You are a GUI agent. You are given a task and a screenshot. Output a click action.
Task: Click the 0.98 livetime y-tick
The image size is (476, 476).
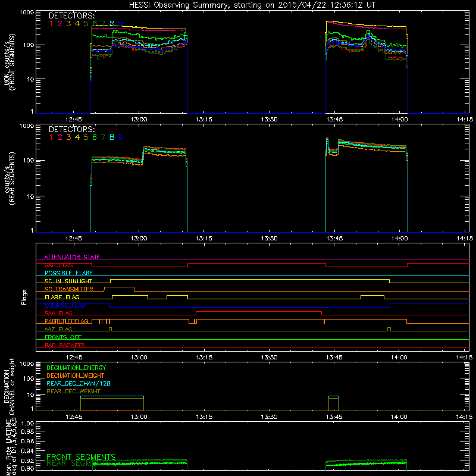coord(27,432)
